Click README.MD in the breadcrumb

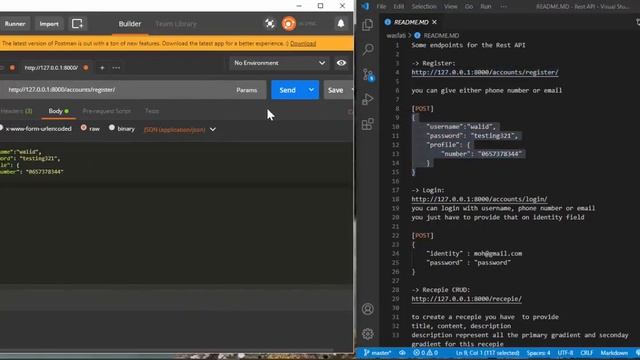(441, 36)
